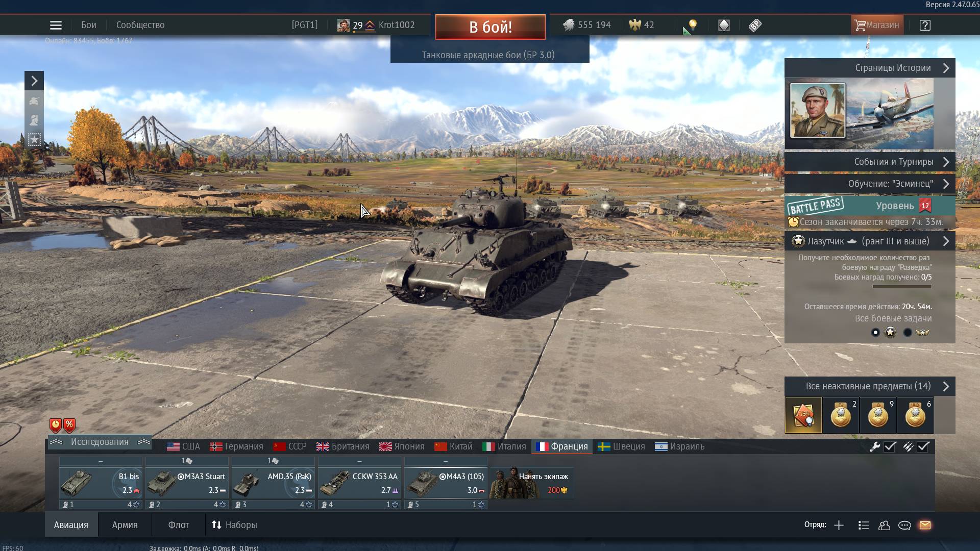The image size is (980, 551).
Task: Click the wrench auto-repair icon
Action: click(x=875, y=446)
